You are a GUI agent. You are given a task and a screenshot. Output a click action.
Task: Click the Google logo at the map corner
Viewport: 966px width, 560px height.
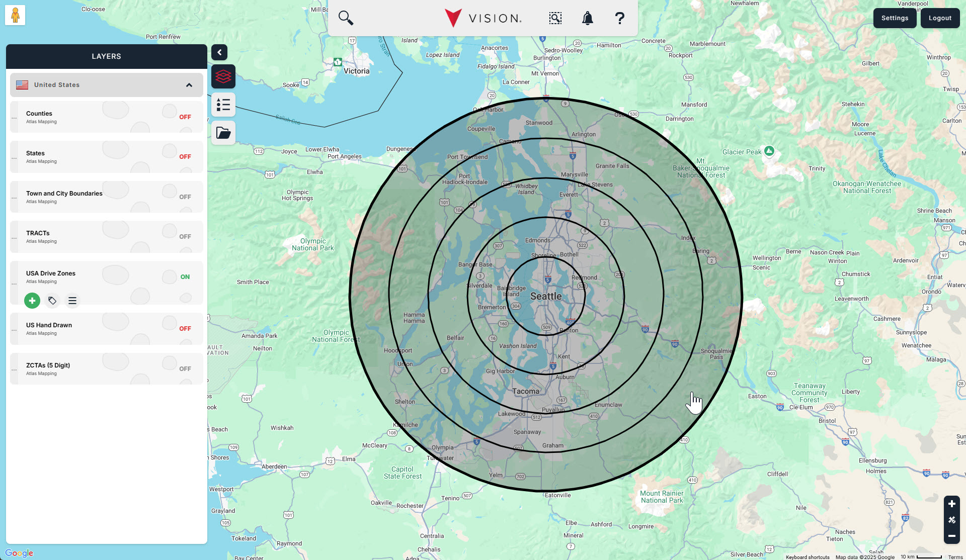19,553
